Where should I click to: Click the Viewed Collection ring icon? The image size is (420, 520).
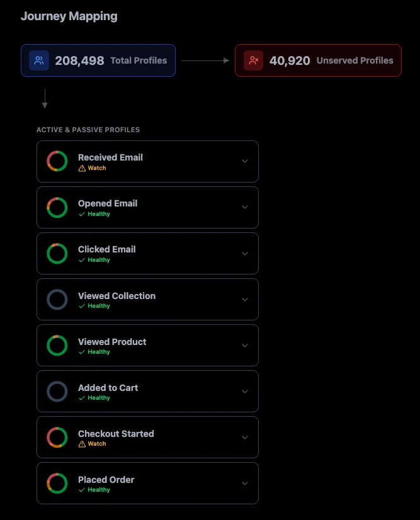[x=57, y=300]
